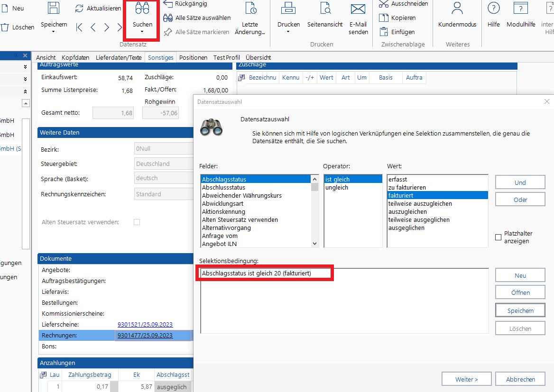
Task: Click the Speichern disk icon in toolbar
Action: click(54, 8)
